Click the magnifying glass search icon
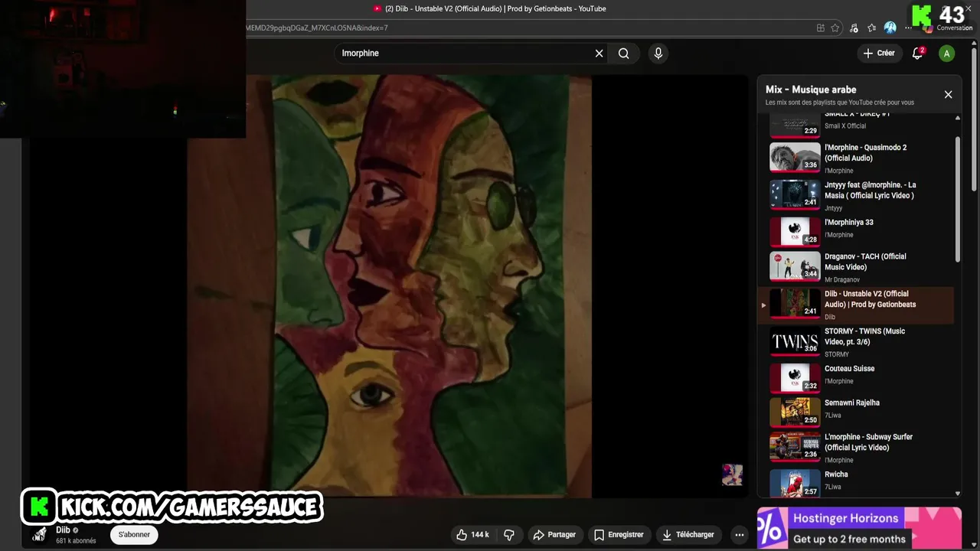980x551 pixels. point(624,54)
